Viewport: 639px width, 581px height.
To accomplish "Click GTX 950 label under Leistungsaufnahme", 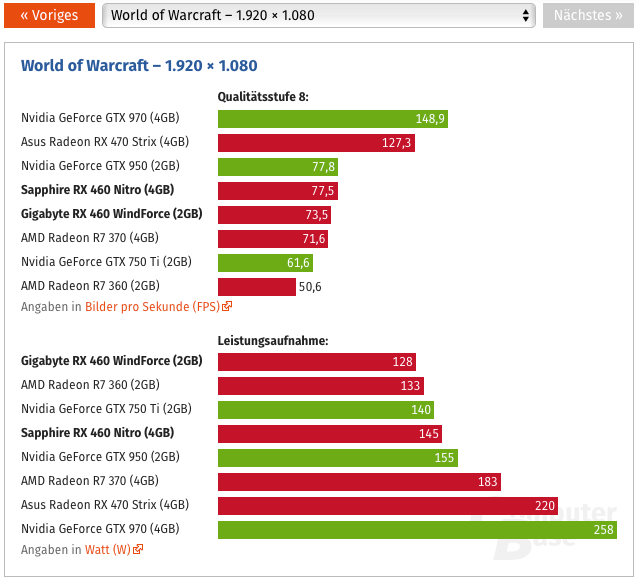I will [100, 457].
